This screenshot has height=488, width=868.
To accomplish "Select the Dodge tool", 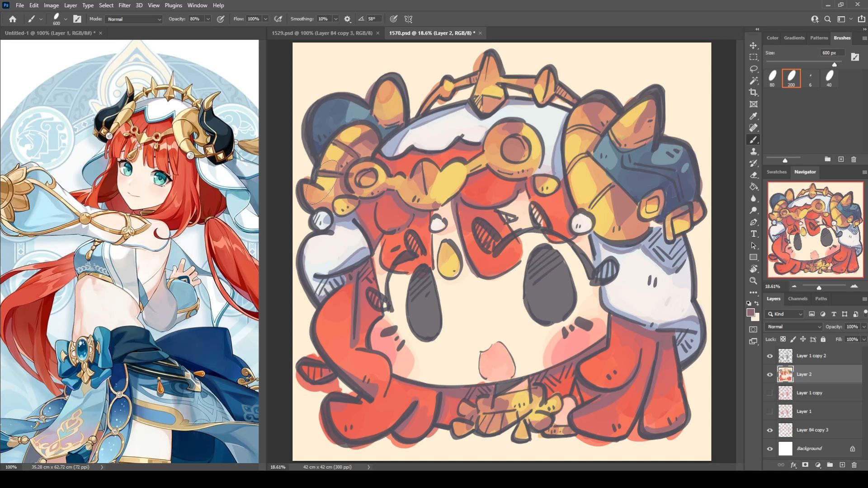I will click(x=753, y=210).
